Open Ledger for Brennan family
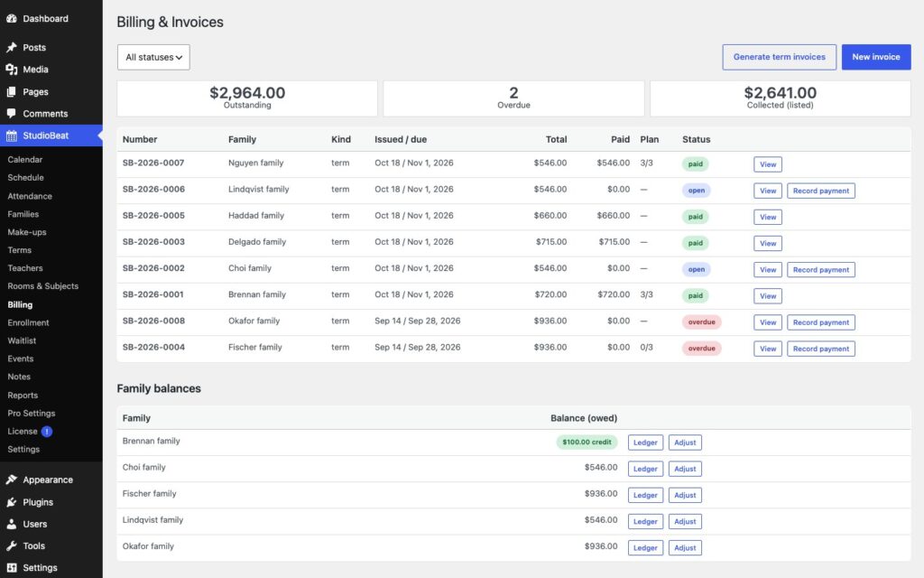The image size is (924, 578). click(x=645, y=443)
